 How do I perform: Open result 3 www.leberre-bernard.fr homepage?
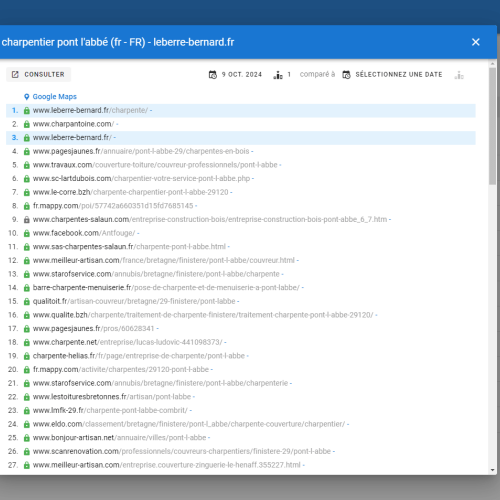pyautogui.click(x=72, y=138)
